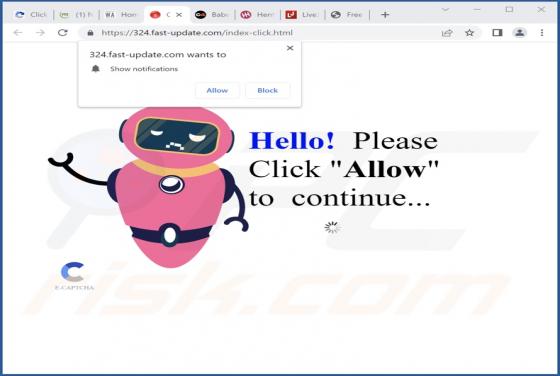Go back to previous page
This screenshot has height=376, width=560.
(18, 33)
